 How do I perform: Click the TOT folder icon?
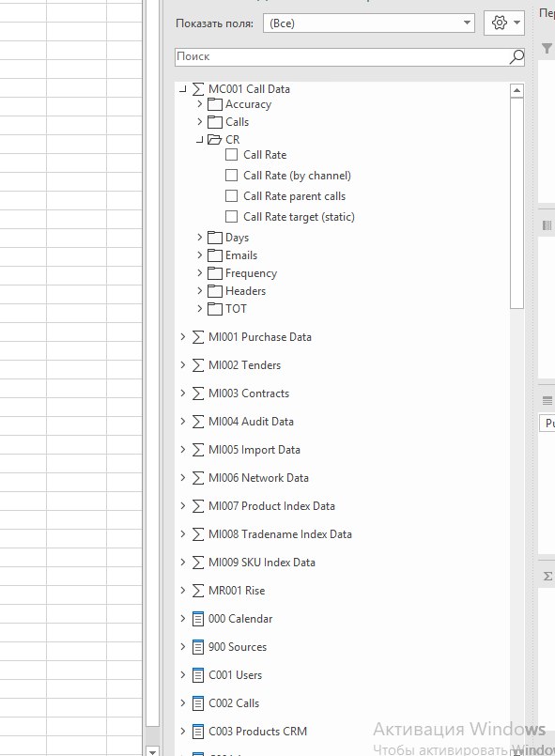pyautogui.click(x=214, y=309)
